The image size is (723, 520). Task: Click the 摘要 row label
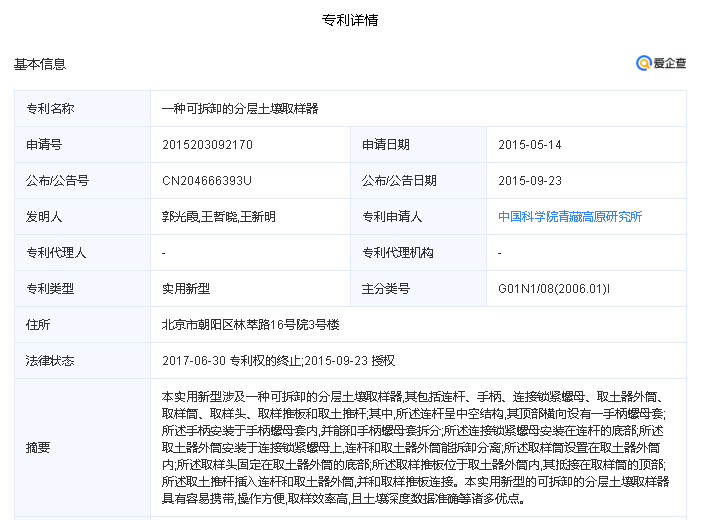pos(38,447)
